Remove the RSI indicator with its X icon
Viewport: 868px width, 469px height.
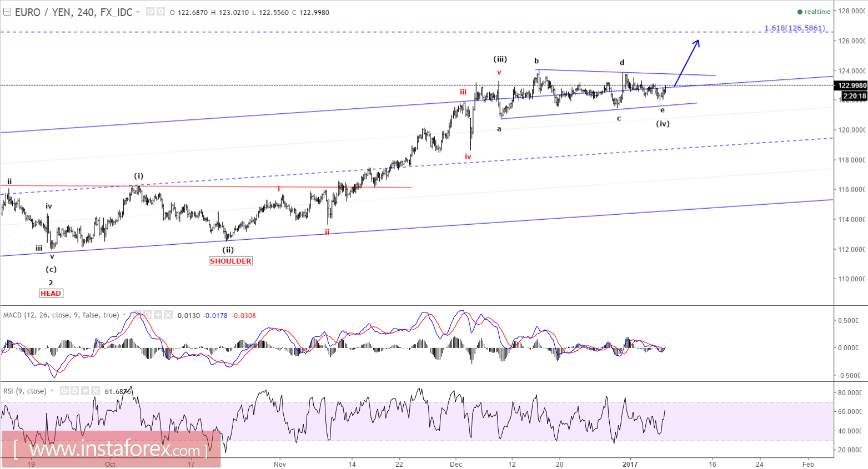[x=95, y=391]
